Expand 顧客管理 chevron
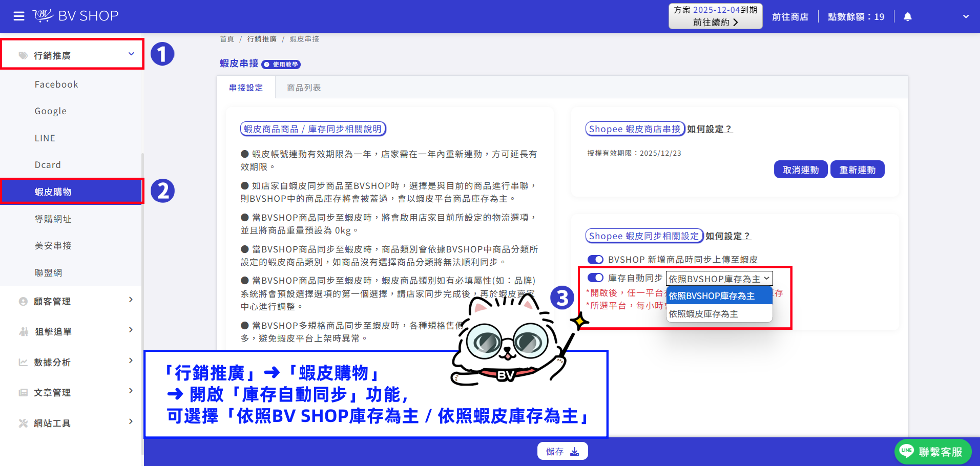The height and width of the screenshot is (466, 980). [131, 300]
